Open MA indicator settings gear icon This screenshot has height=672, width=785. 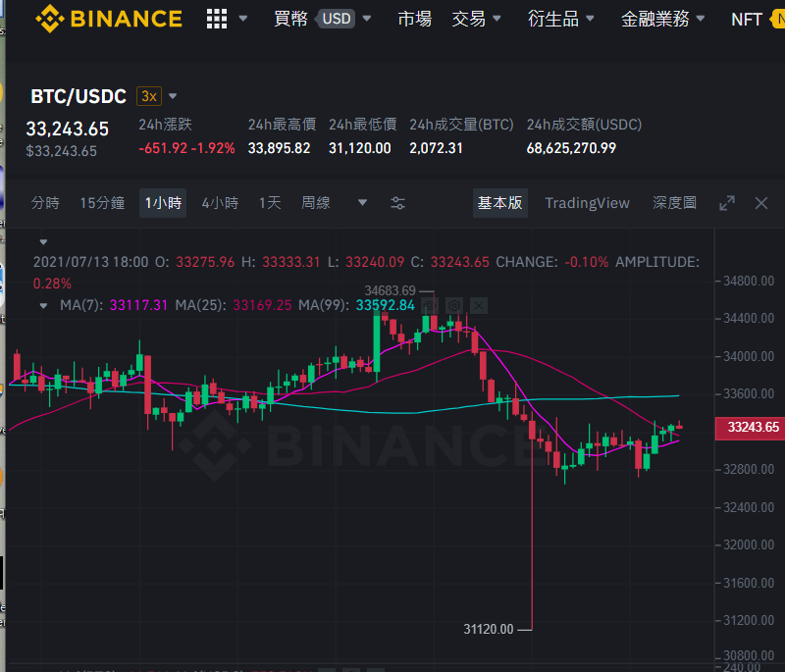[x=454, y=306]
